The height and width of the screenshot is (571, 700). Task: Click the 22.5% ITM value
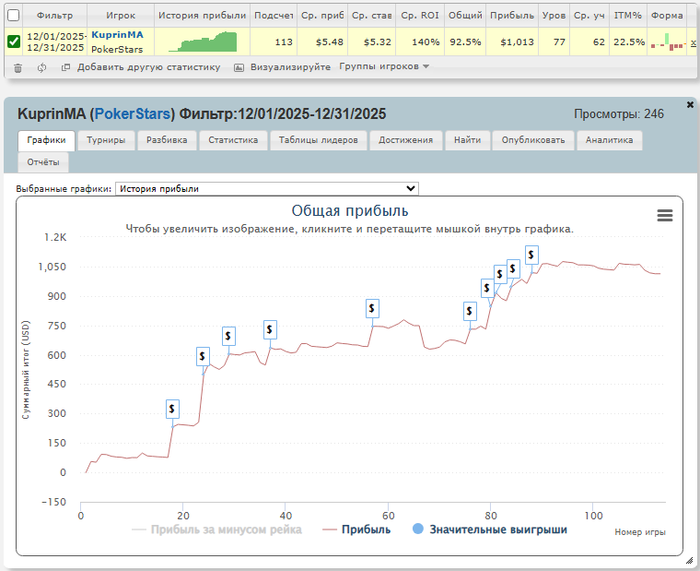[x=629, y=42]
